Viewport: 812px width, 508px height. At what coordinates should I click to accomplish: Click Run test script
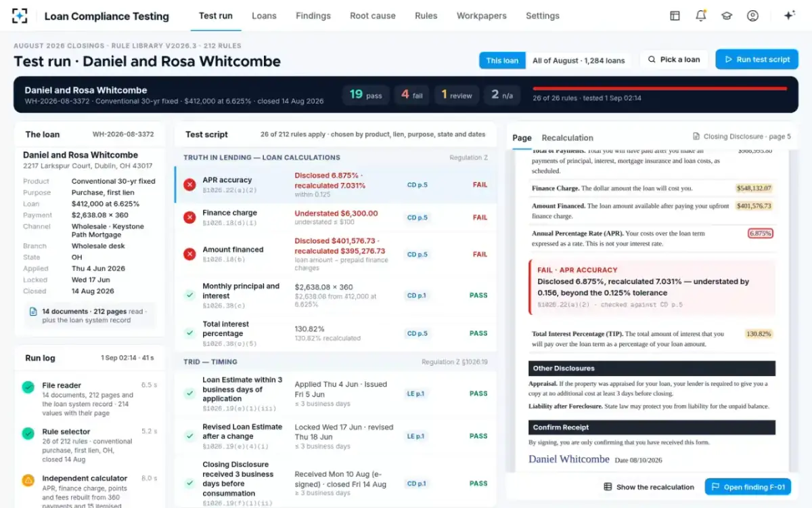757,60
